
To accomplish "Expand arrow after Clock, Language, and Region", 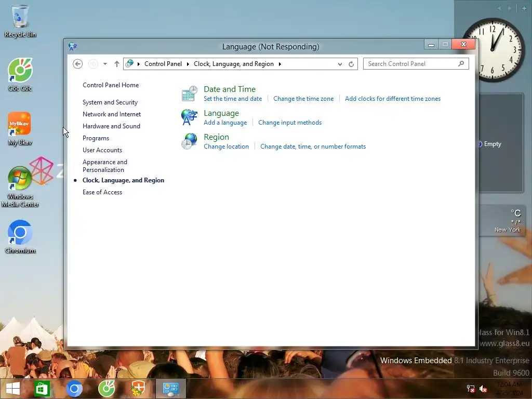I will 280,64.
